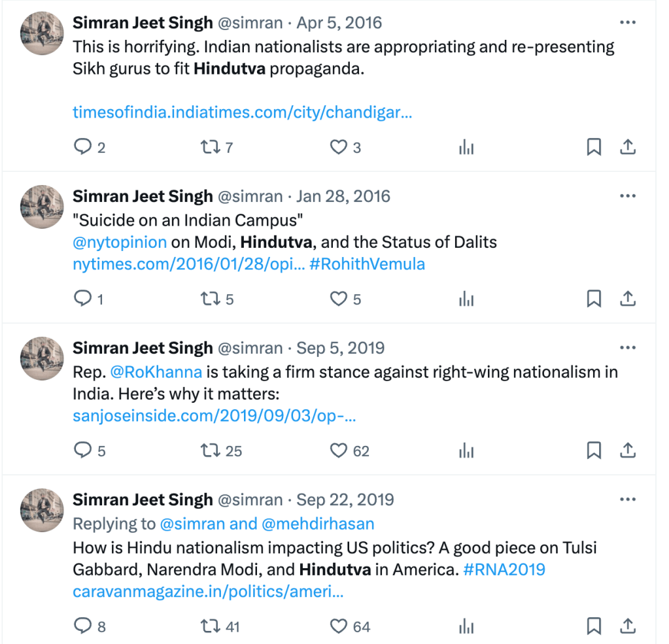View analytics for the Sep 5, 2019 tweet
Image resolution: width=669 pixels, height=644 pixels.
point(466,450)
